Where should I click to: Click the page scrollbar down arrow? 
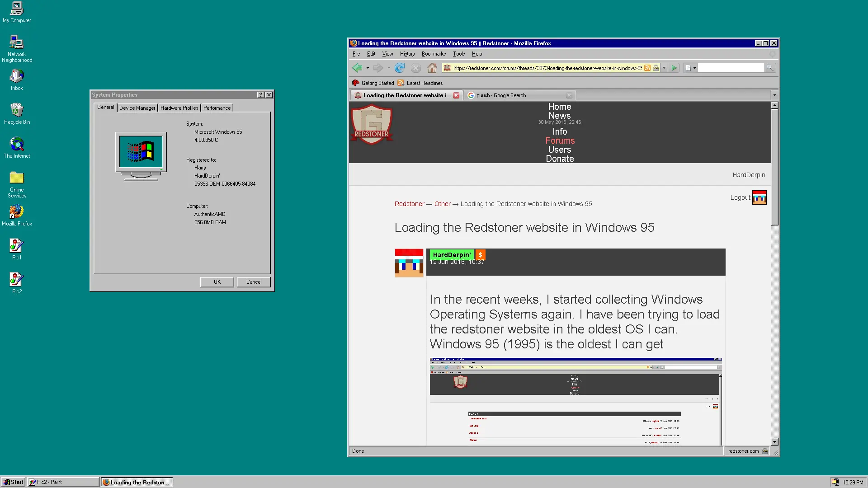(x=774, y=442)
